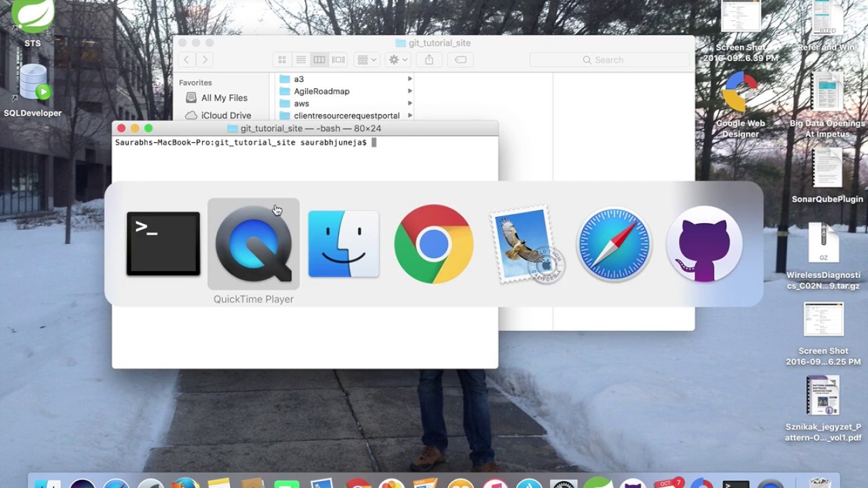Select the Refer and Win desktop file

point(827,27)
